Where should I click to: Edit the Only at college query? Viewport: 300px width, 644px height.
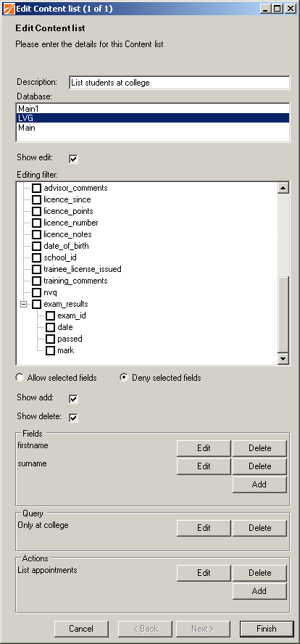click(x=204, y=528)
